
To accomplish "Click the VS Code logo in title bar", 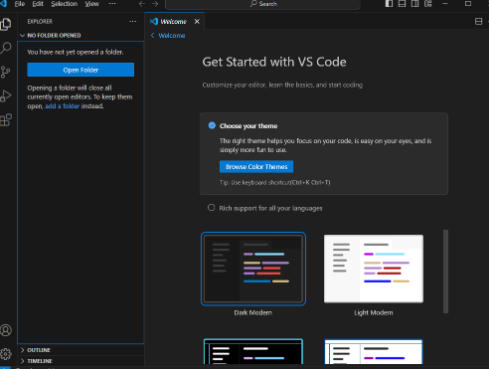I will coord(3,3).
